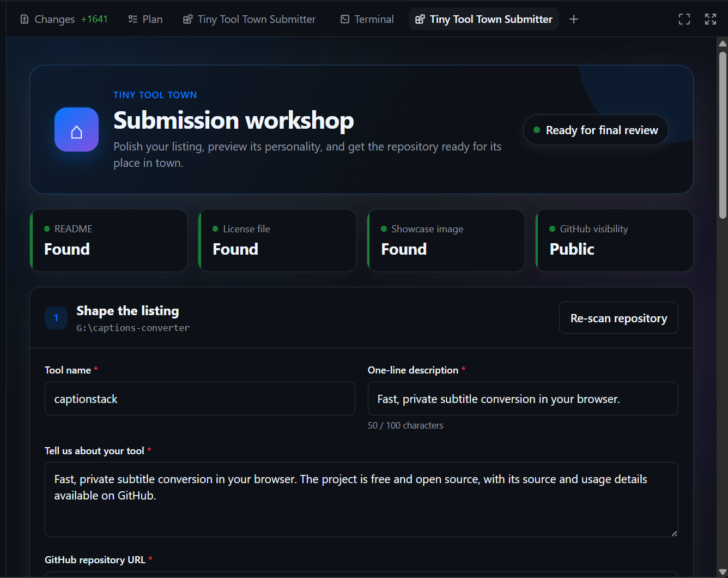Open the Changes tab

coord(64,19)
